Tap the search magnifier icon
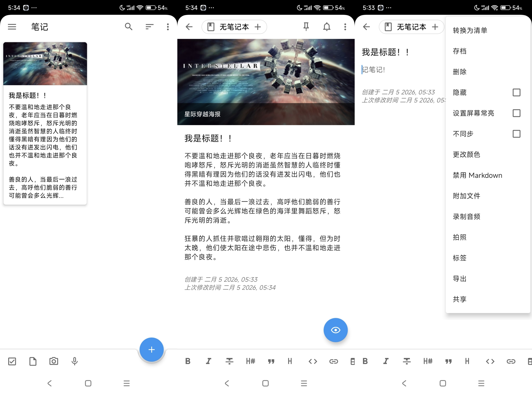 point(129,27)
